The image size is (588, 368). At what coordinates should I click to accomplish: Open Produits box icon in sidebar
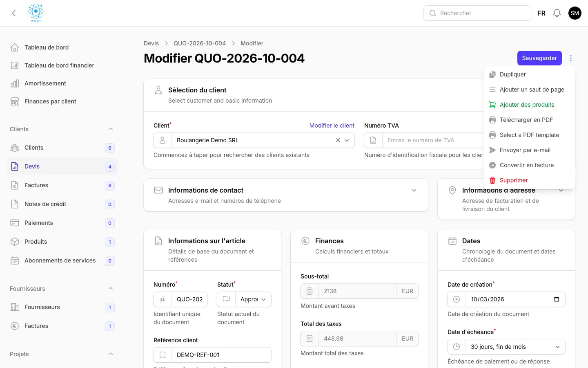click(15, 242)
